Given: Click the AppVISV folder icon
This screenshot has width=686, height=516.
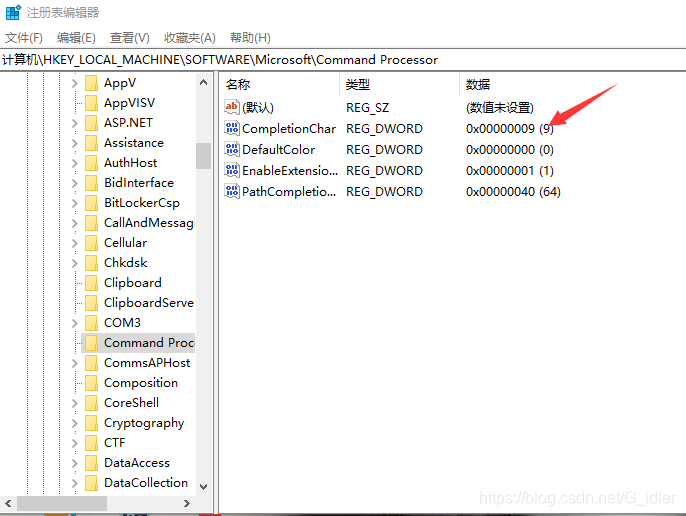Looking at the screenshot, I should pyautogui.click(x=91, y=103).
